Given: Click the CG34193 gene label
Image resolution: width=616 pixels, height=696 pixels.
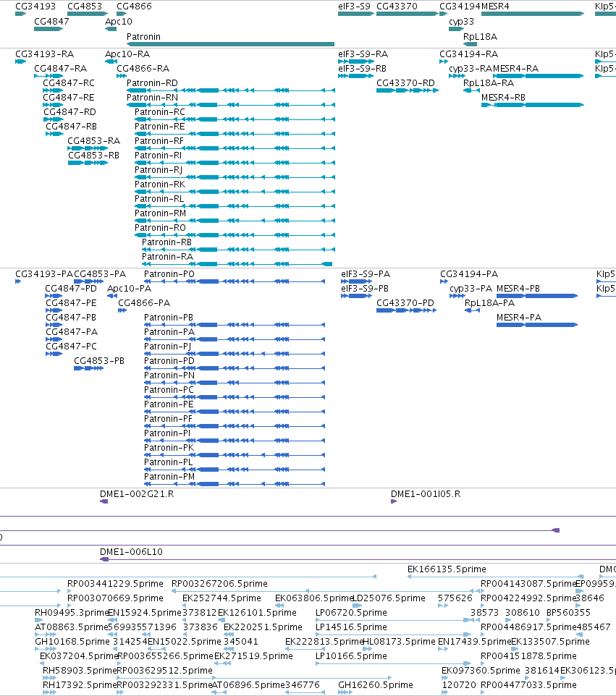Looking at the screenshot, I should (35, 7).
